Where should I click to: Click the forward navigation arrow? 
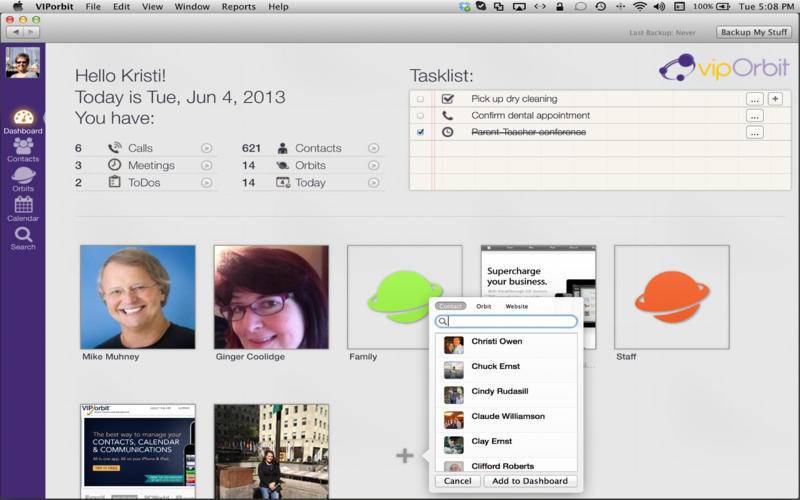tap(31, 32)
